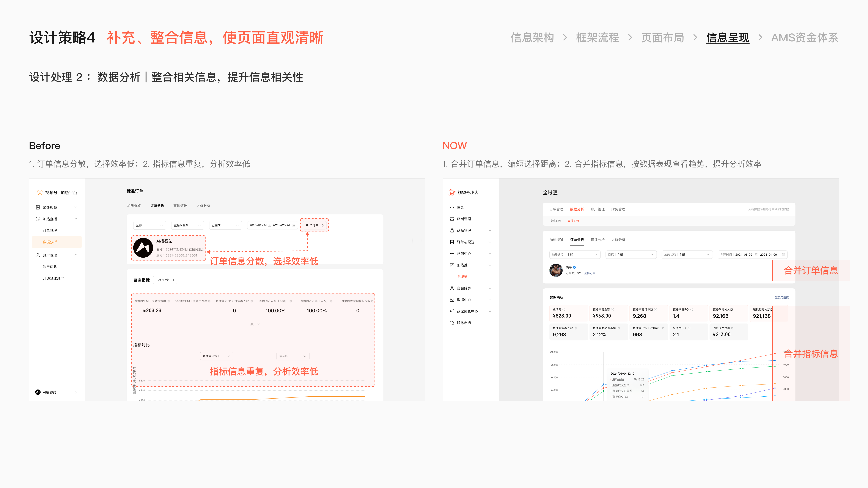Click the 嘴哥 profile photo

pos(556,270)
